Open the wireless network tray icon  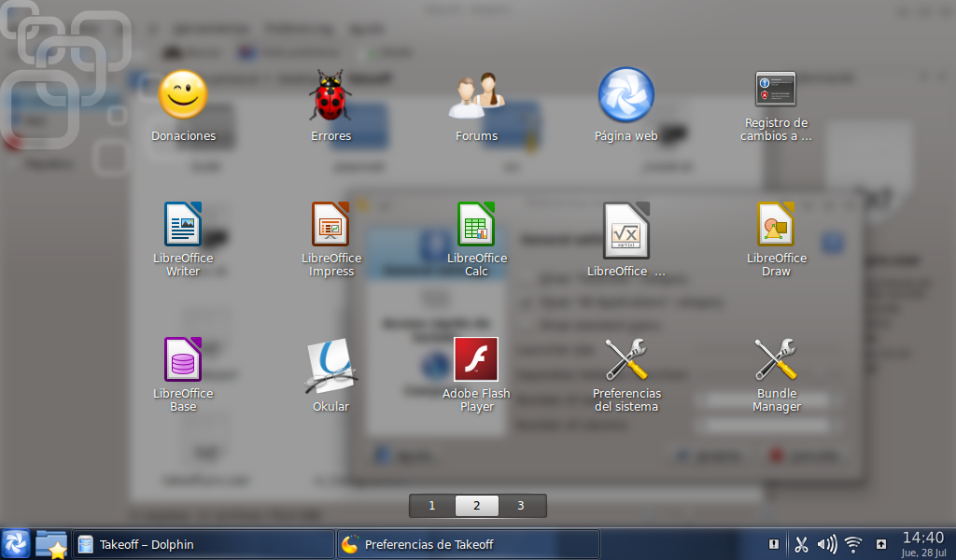click(853, 544)
